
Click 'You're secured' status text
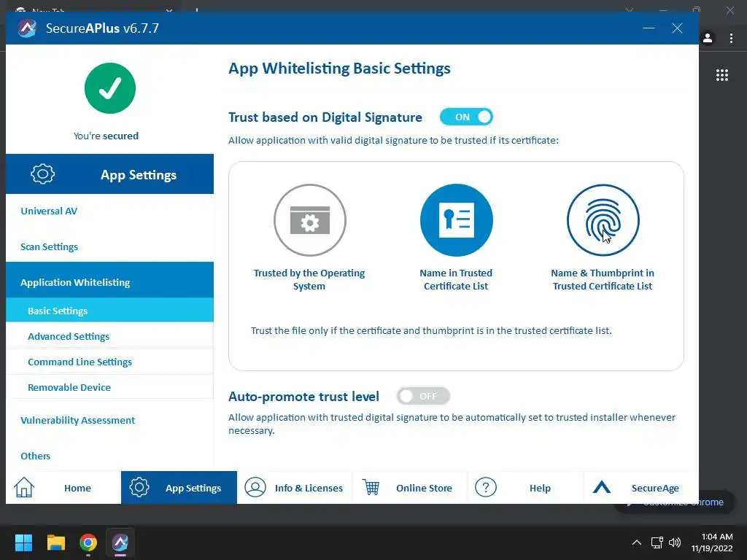coord(106,136)
